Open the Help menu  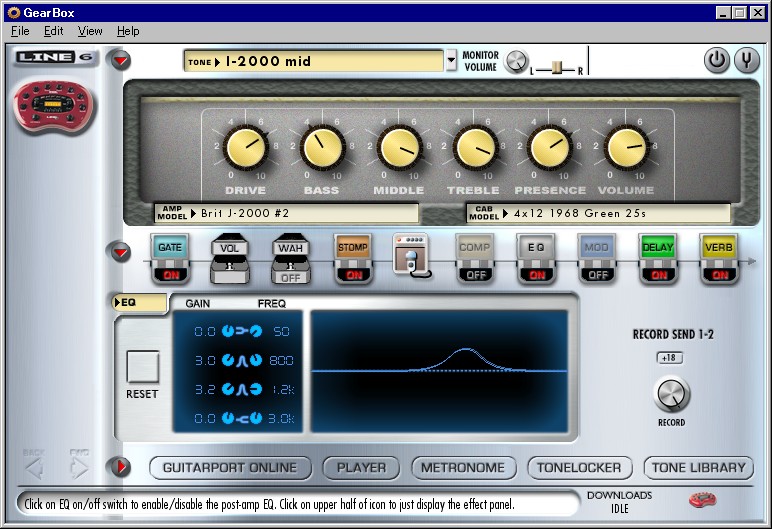(128, 31)
